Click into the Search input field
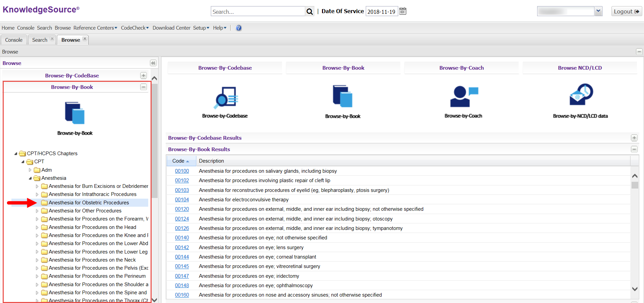The width and height of the screenshot is (644, 303). pyautogui.click(x=257, y=12)
